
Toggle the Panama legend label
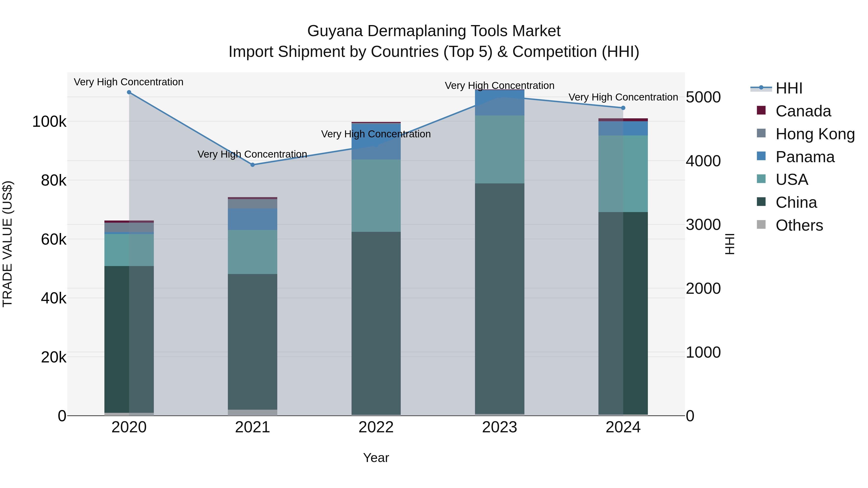[x=805, y=157]
